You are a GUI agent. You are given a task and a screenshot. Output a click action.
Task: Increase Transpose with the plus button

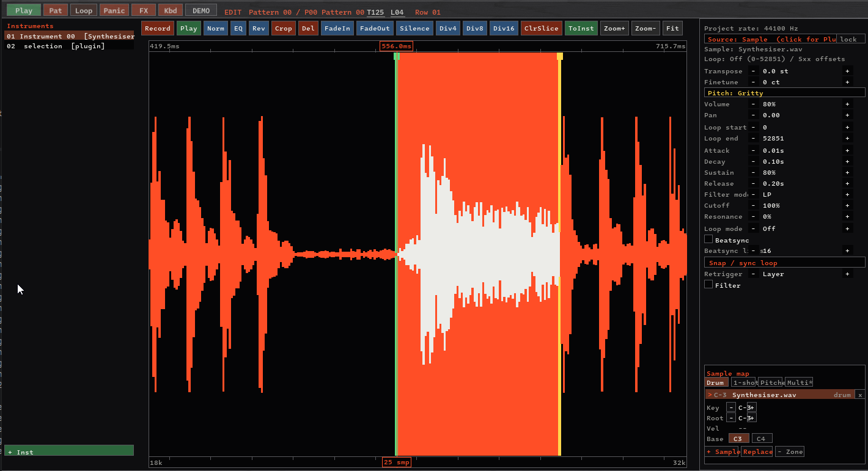click(847, 71)
